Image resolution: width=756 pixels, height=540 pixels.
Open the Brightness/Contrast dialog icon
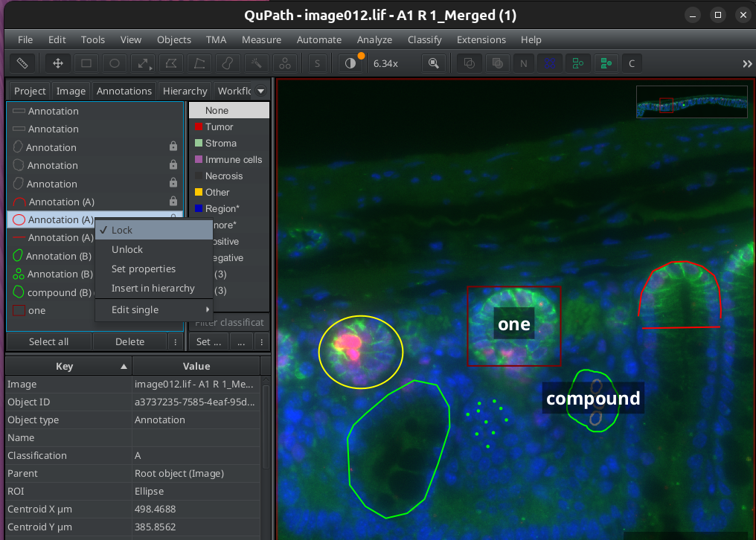[350, 63]
